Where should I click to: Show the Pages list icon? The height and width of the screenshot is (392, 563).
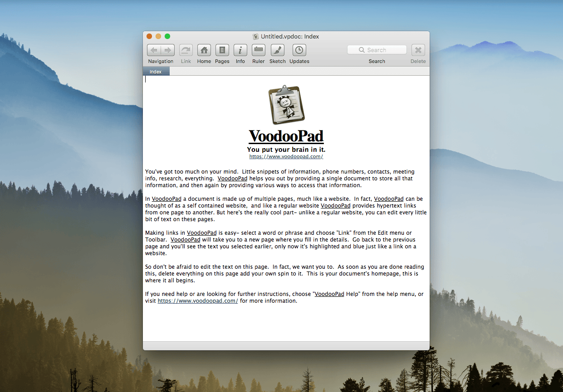point(222,50)
